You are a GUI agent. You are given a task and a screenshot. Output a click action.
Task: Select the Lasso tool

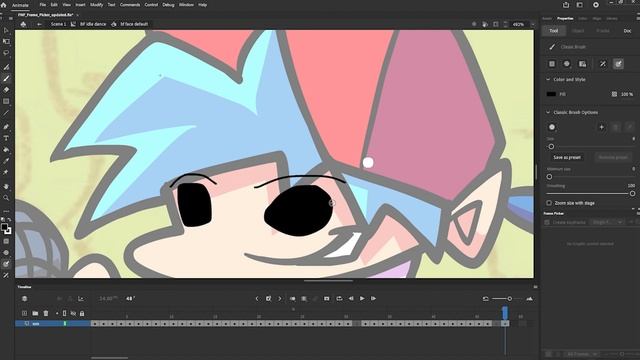(6, 53)
